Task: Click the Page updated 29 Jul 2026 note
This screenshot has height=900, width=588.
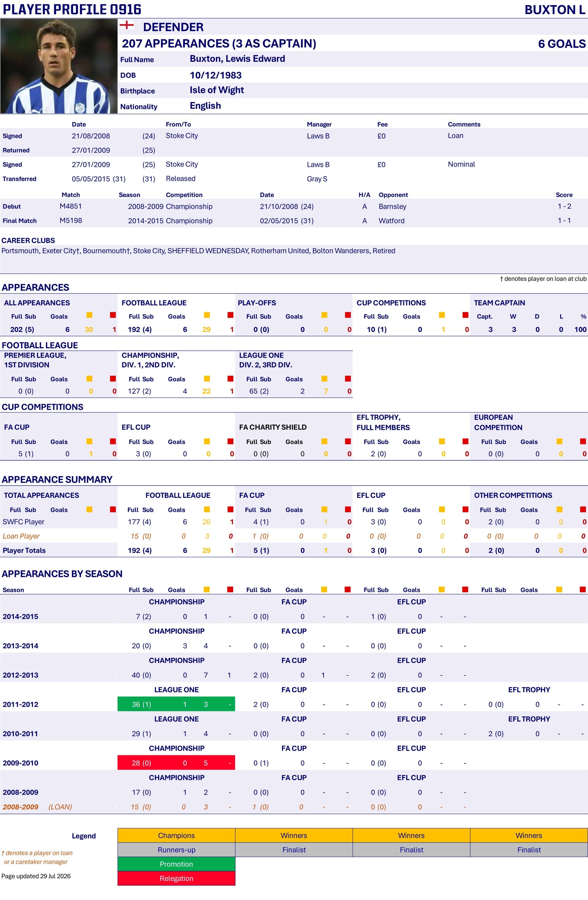Action: (36, 876)
